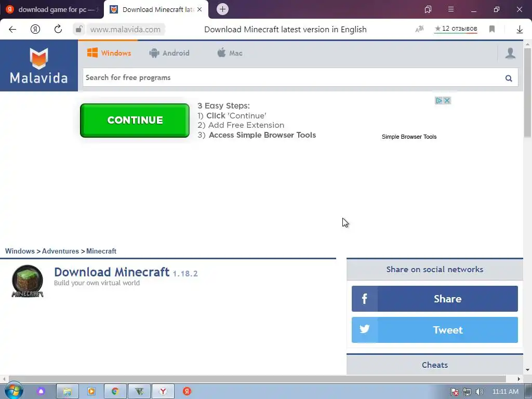The width and height of the screenshot is (532, 399).
Task: Open the Action Center flag tray icon
Action: point(455,392)
